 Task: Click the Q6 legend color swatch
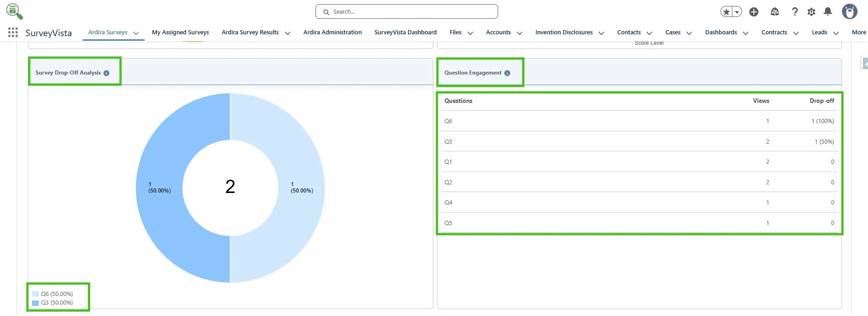pos(35,294)
